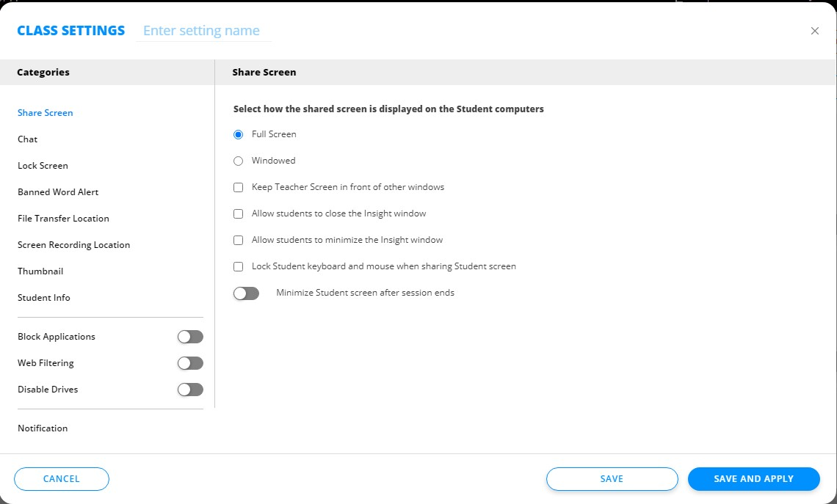Open the Chat category

tap(28, 139)
